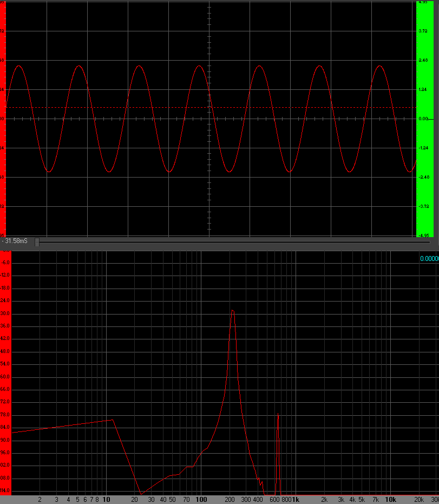The height and width of the screenshot is (504, 439).
Task: Click the bold 10 label on the frequency axis
Action: click(107, 499)
